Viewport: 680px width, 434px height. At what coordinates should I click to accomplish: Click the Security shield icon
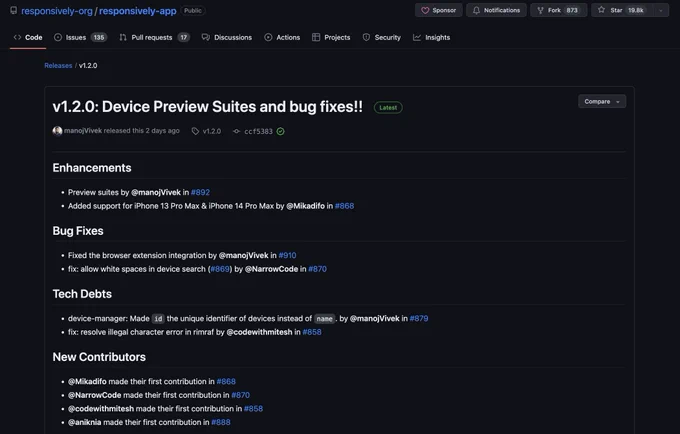366,37
